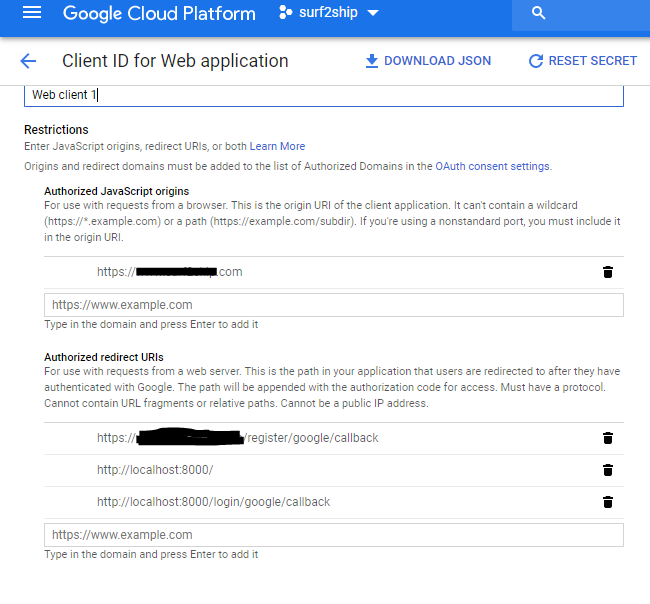Click the search magnifier icon
650x604 pixels.
[x=539, y=13]
